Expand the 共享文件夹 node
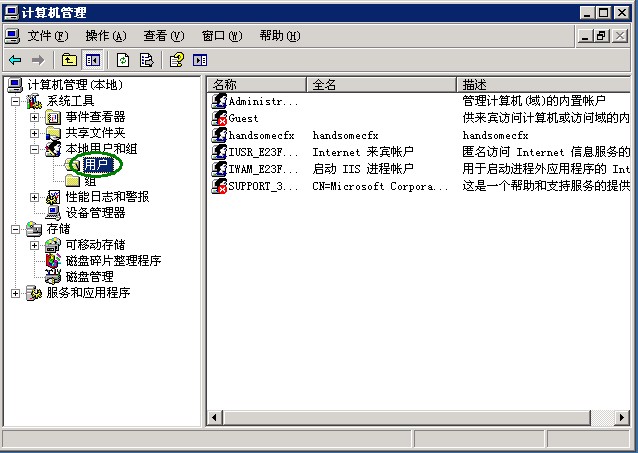Screen dimensions: 638x453 click(34, 133)
